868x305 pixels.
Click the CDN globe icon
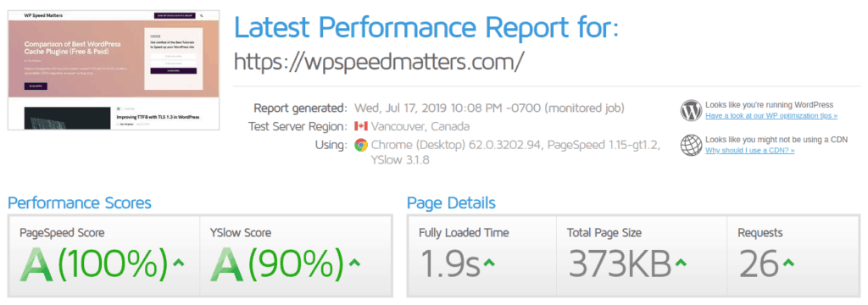(x=692, y=145)
